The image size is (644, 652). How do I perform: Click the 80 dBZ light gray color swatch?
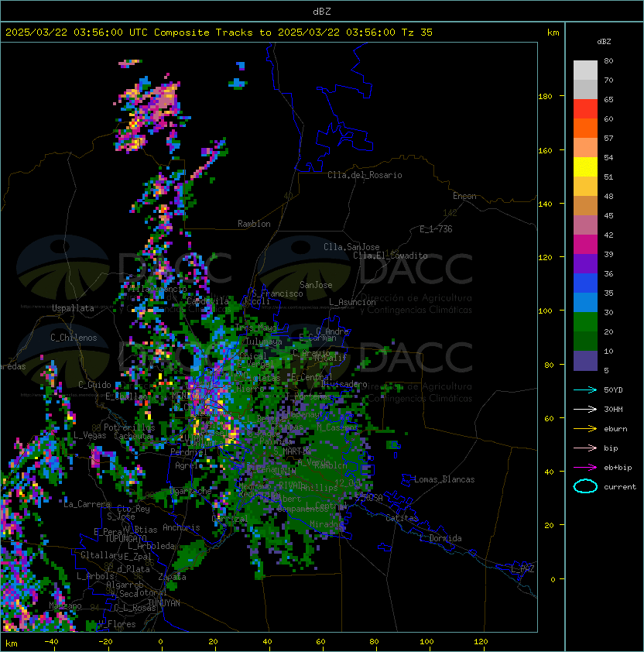(585, 70)
